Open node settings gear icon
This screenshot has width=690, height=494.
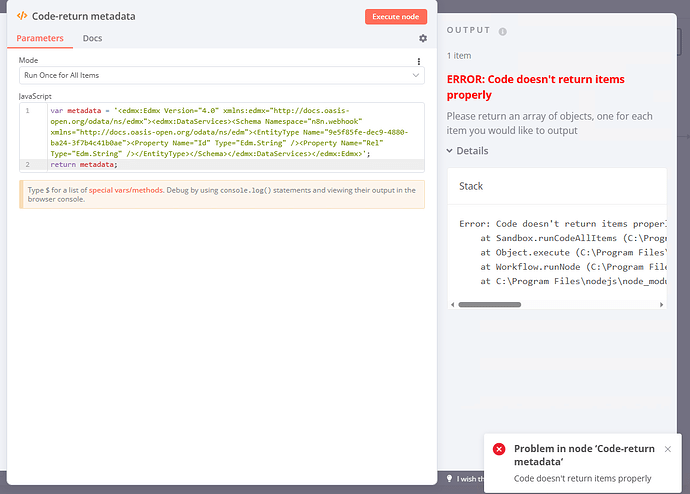coord(422,39)
